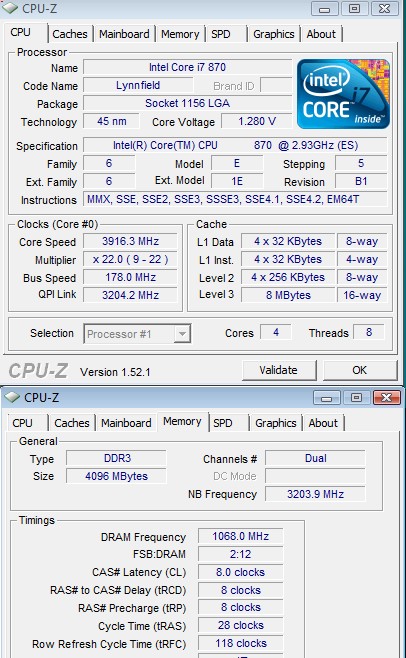Image resolution: width=406 pixels, height=658 pixels.
Task: Open the Processor #1 combo box
Action: pos(137,334)
